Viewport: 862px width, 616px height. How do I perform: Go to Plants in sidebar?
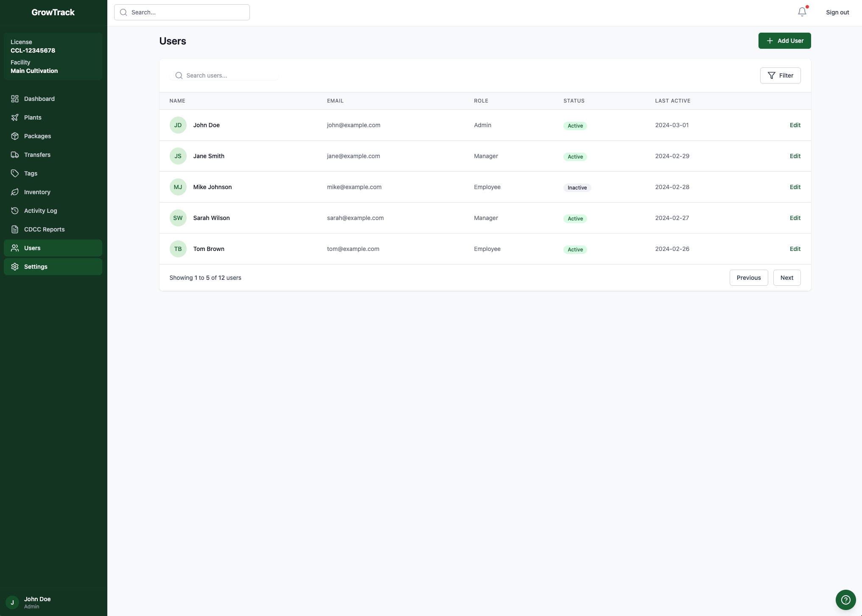click(33, 117)
